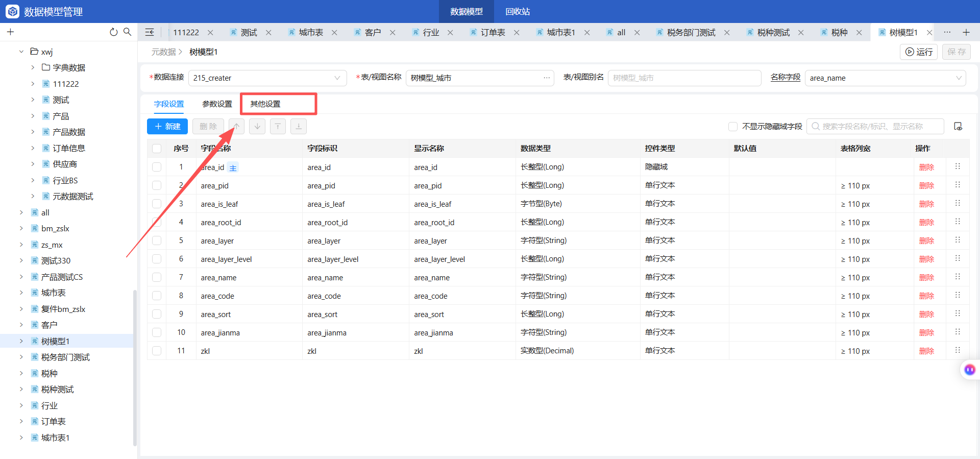980x459 pixels.
Task: Check the area_code row checkbox
Action: 157,296
